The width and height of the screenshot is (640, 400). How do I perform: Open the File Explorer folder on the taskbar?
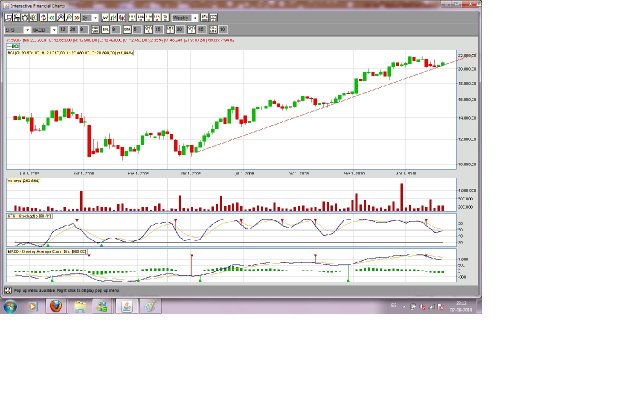click(x=80, y=306)
